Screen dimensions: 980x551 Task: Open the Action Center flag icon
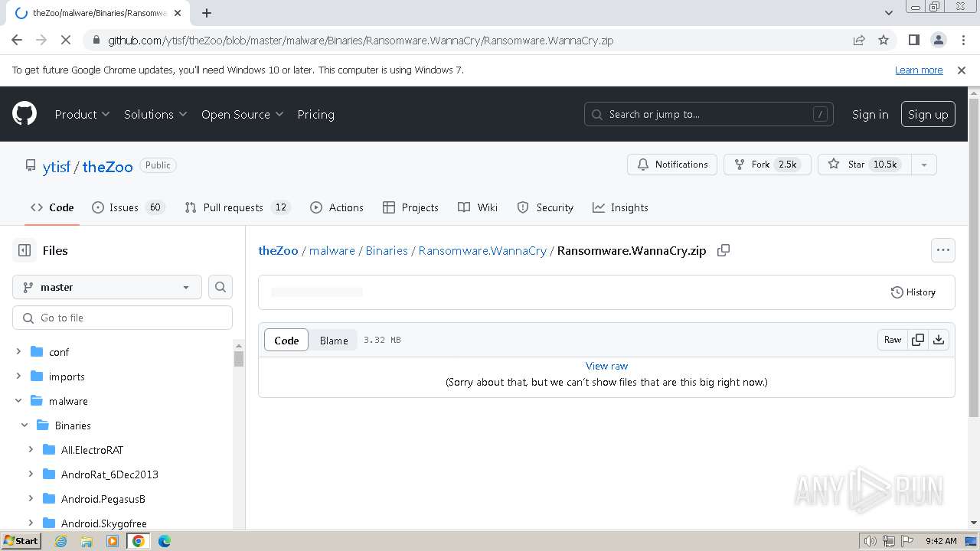906,541
